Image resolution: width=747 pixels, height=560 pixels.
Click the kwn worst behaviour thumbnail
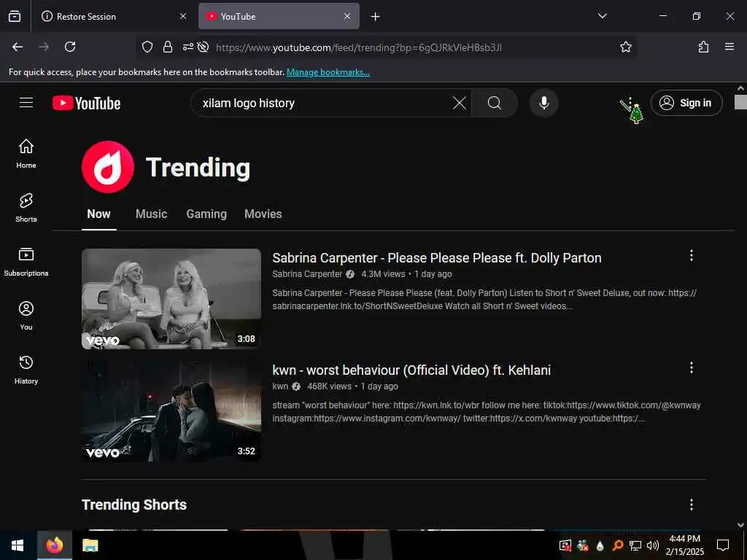pyautogui.click(x=171, y=411)
